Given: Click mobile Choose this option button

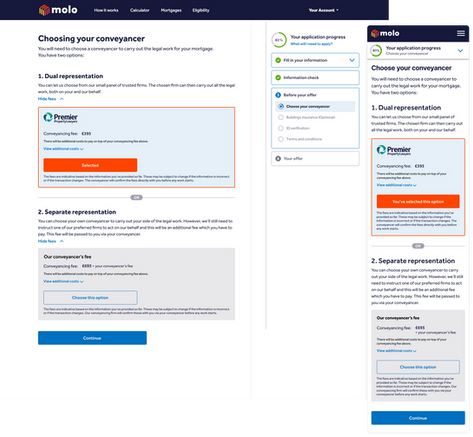Looking at the screenshot, I should pyautogui.click(x=418, y=367).
